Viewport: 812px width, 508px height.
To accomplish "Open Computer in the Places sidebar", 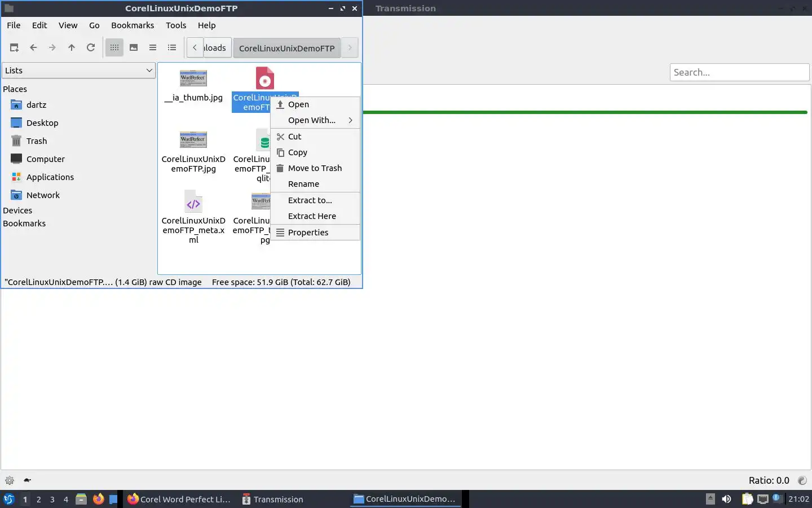I will [x=46, y=159].
